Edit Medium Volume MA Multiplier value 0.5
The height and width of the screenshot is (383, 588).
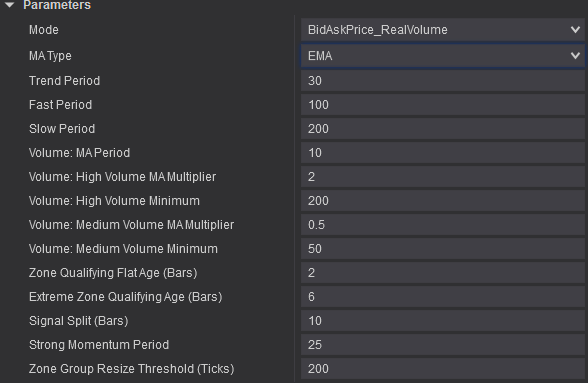coord(442,225)
